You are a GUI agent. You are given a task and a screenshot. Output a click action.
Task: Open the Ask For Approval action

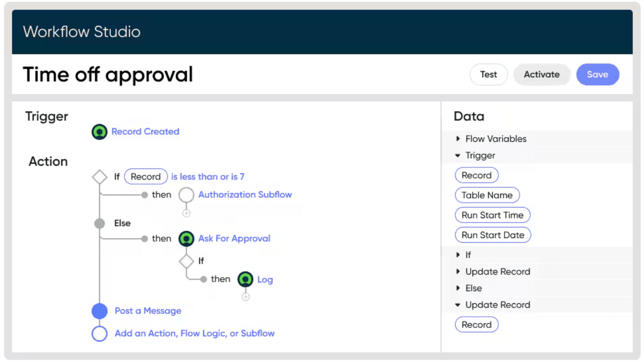[234, 239]
